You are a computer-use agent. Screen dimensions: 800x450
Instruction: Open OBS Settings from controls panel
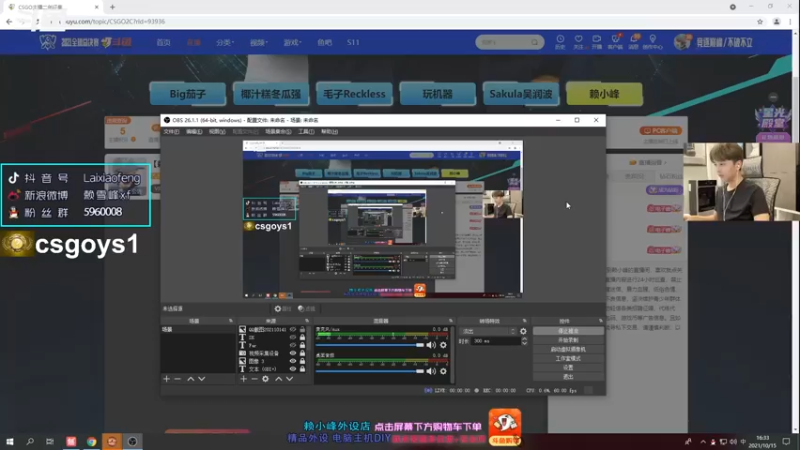click(x=568, y=368)
